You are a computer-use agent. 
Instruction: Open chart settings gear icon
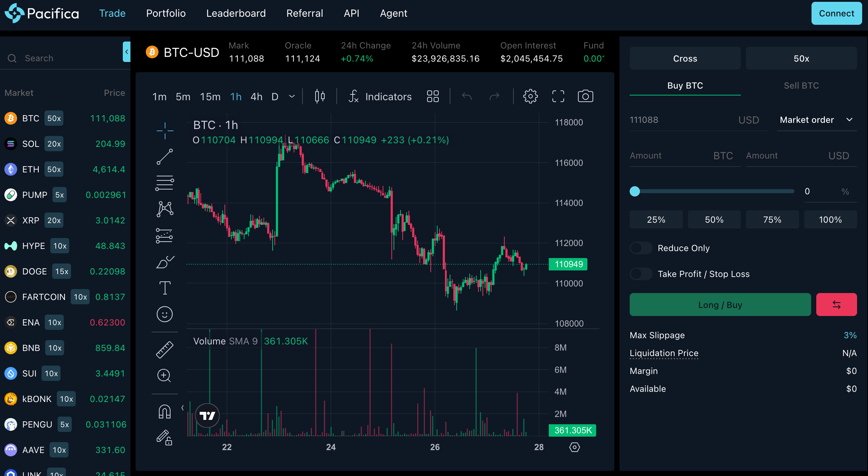[530, 96]
